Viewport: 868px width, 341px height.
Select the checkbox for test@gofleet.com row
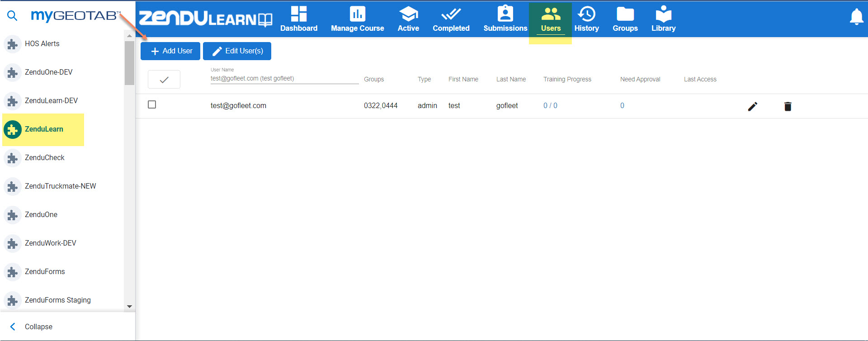pyautogui.click(x=152, y=104)
